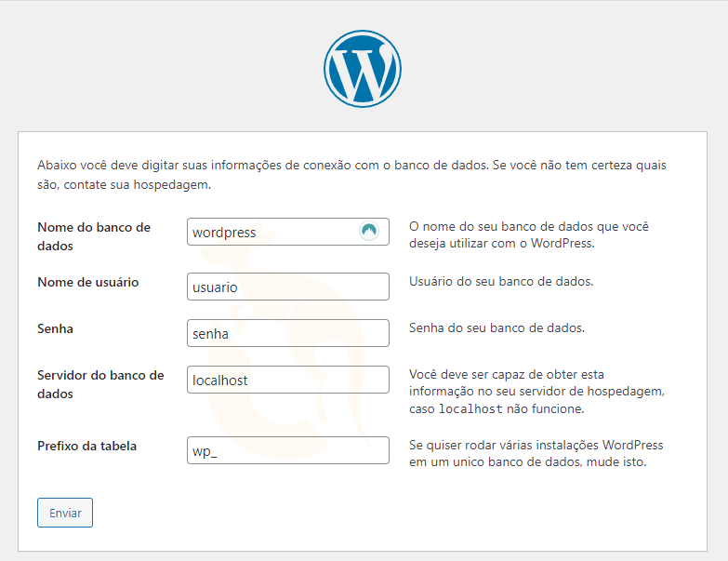Click the password manager icon in database name field
Screen dimensions: 728x561
coord(369,231)
